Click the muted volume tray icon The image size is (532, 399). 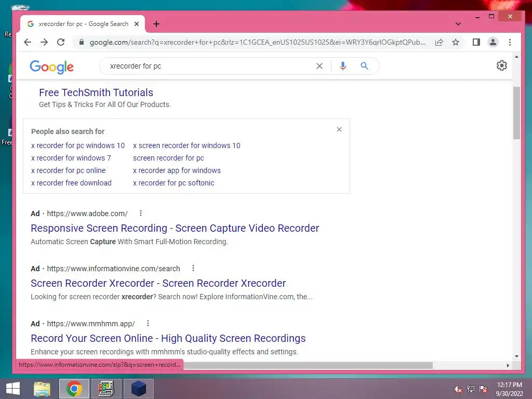458,389
